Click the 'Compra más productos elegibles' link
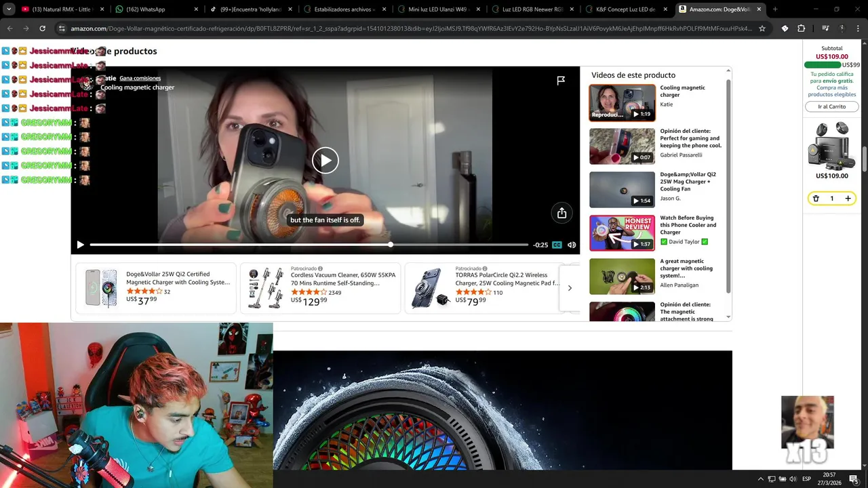Screen dimensions: 868x488 831,91
